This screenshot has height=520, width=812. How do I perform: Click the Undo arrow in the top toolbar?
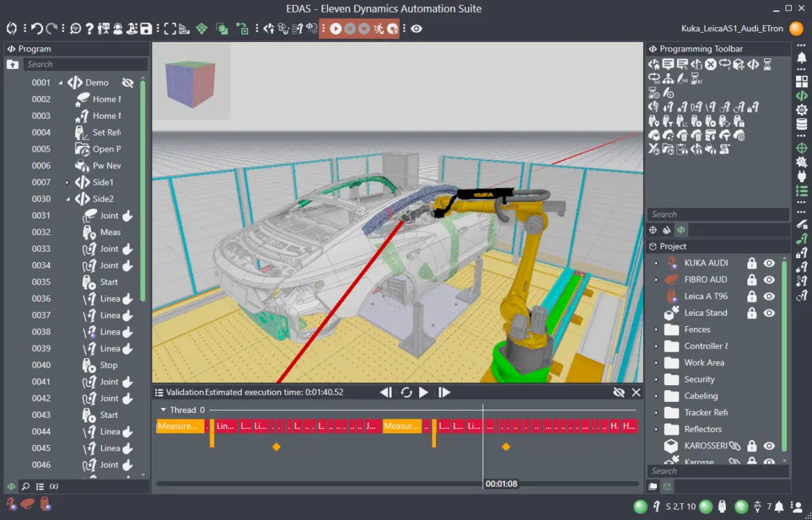(x=36, y=29)
